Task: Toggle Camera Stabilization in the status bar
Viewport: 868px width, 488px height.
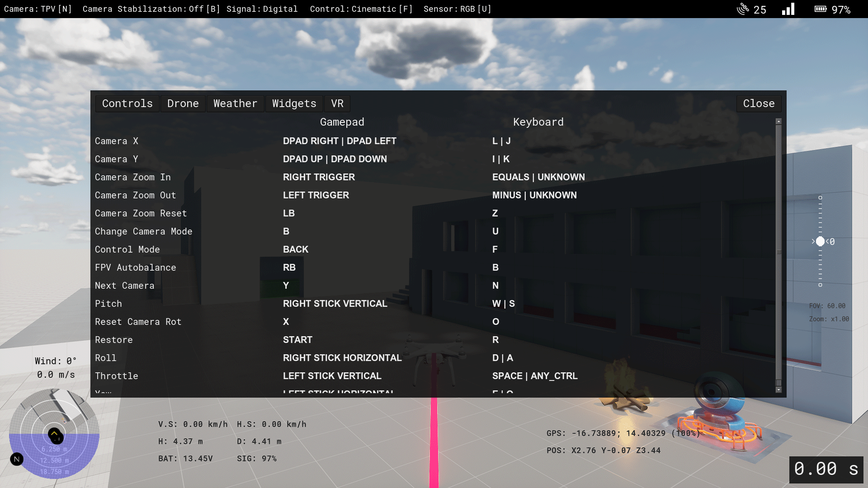Action: click(151, 9)
